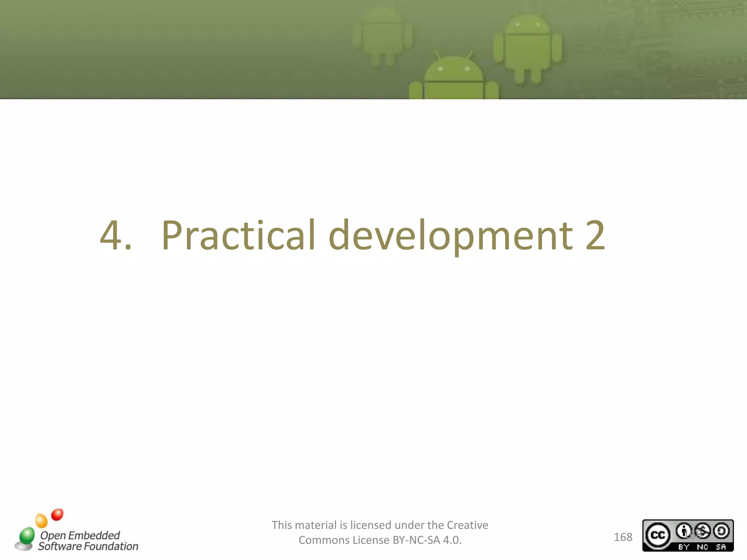Click the "NC" label on the license badge
Screen dimensions: 747x560
tap(702, 547)
